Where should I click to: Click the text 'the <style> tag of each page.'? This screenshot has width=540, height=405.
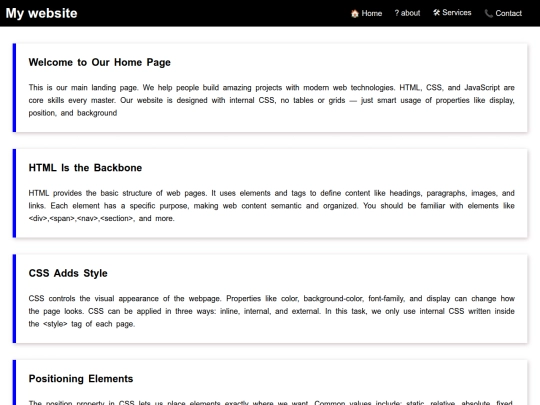point(82,324)
